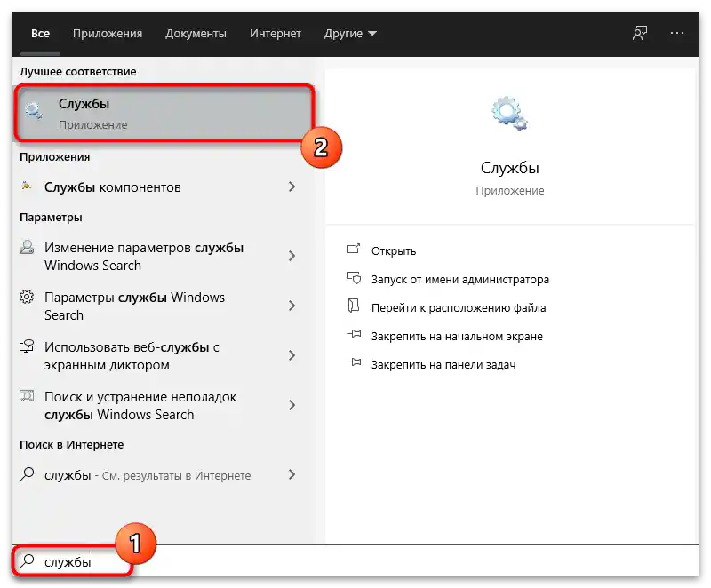Expand arrow for Службы компонентов
The image size is (711, 588).
[x=292, y=187]
